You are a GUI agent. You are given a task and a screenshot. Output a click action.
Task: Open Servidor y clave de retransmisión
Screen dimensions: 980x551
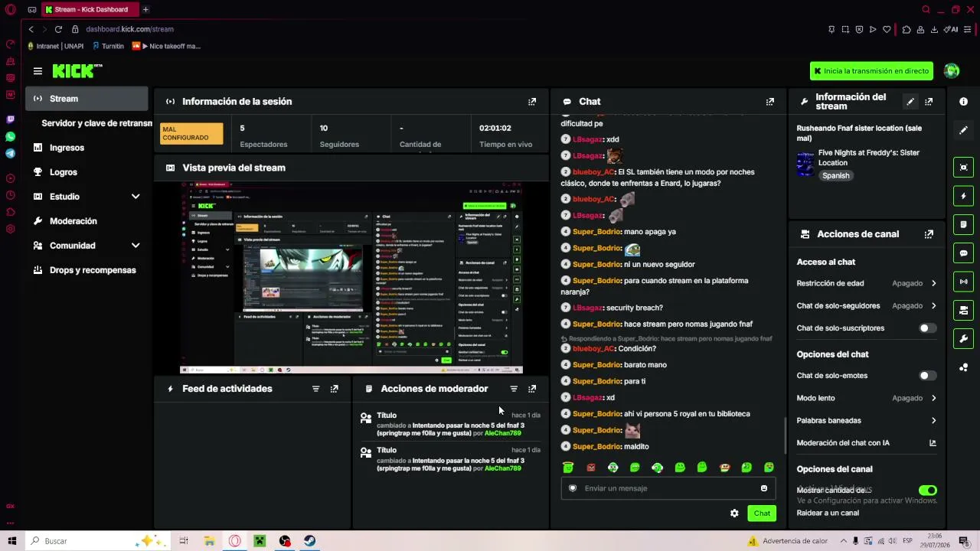[96, 123]
